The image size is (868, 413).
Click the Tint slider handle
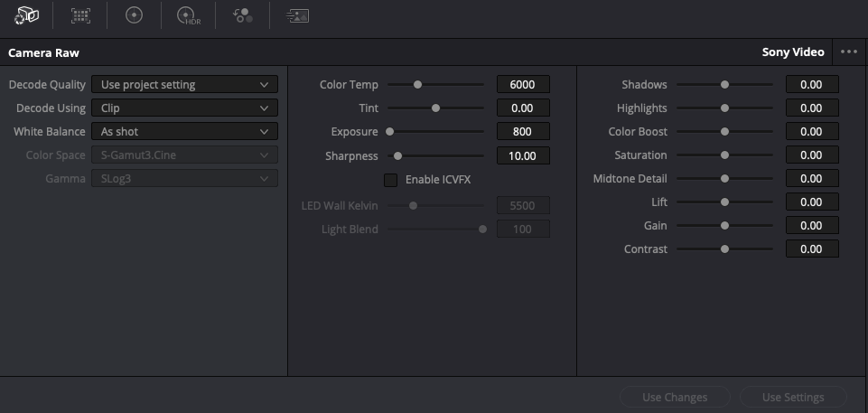435,108
